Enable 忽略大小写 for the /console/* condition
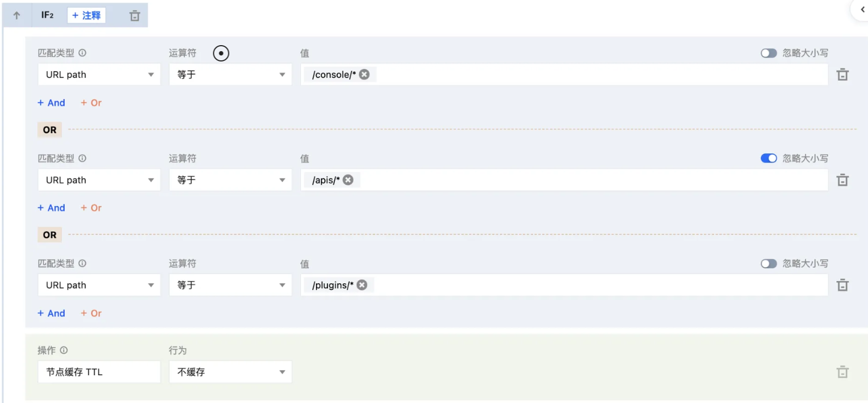Image resolution: width=868 pixels, height=403 pixels. [768, 53]
